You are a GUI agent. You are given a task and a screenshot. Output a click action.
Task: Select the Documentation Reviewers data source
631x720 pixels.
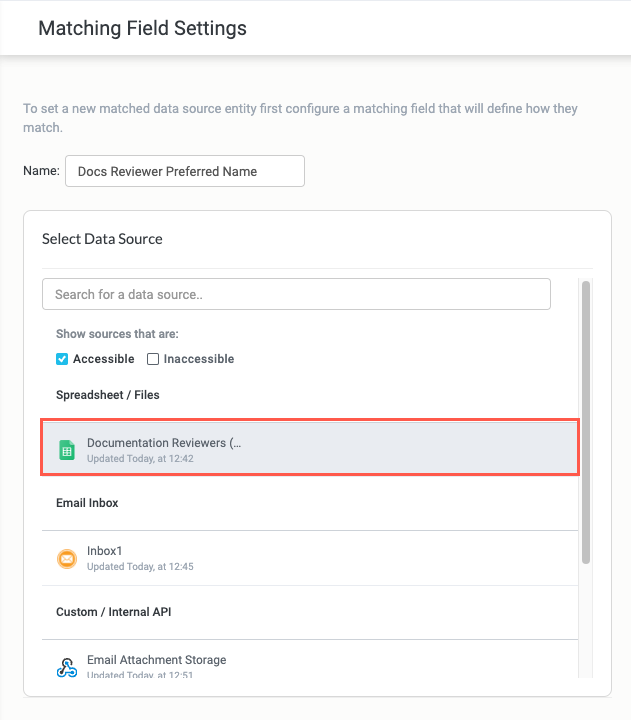164,443
